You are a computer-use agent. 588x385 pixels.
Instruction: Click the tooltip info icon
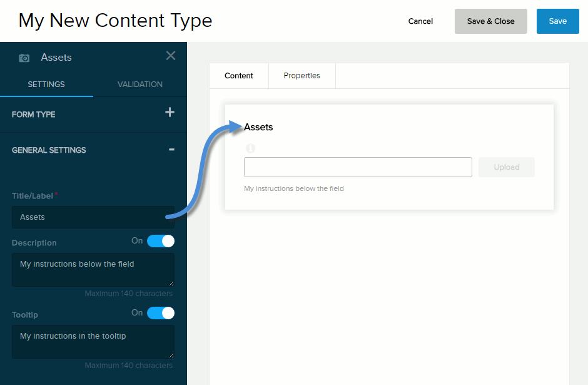(251, 148)
